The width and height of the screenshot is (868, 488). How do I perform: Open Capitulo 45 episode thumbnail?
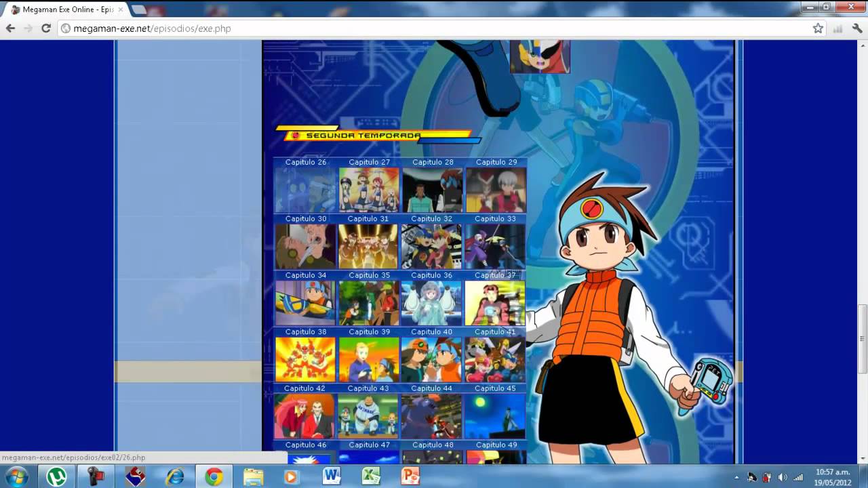[x=496, y=416]
